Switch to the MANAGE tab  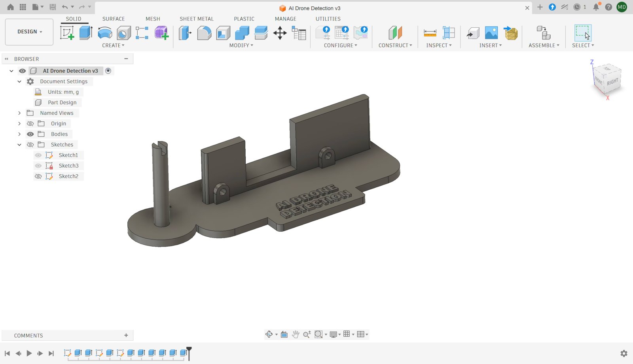click(286, 19)
